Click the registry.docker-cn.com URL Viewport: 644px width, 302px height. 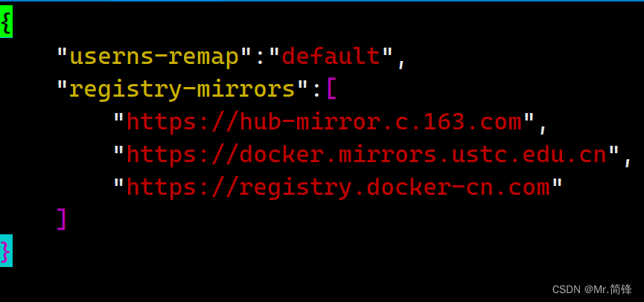(338, 188)
